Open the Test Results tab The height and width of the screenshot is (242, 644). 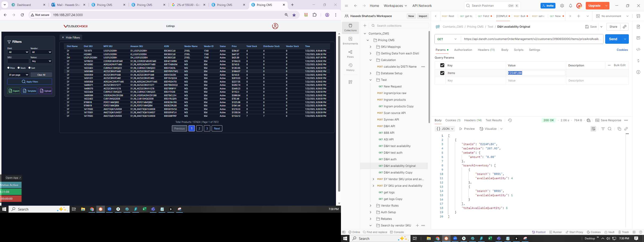493,120
